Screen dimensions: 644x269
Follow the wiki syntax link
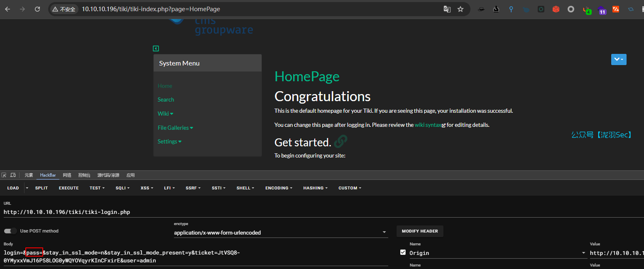click(428, 125)
